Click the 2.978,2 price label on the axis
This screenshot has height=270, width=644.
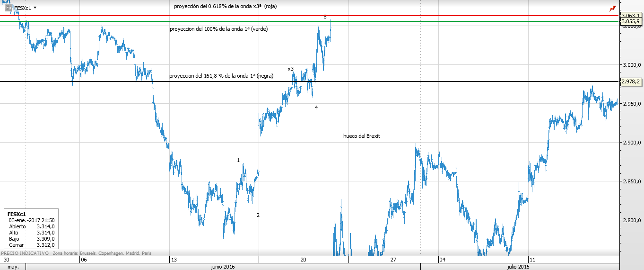(631, 81)
